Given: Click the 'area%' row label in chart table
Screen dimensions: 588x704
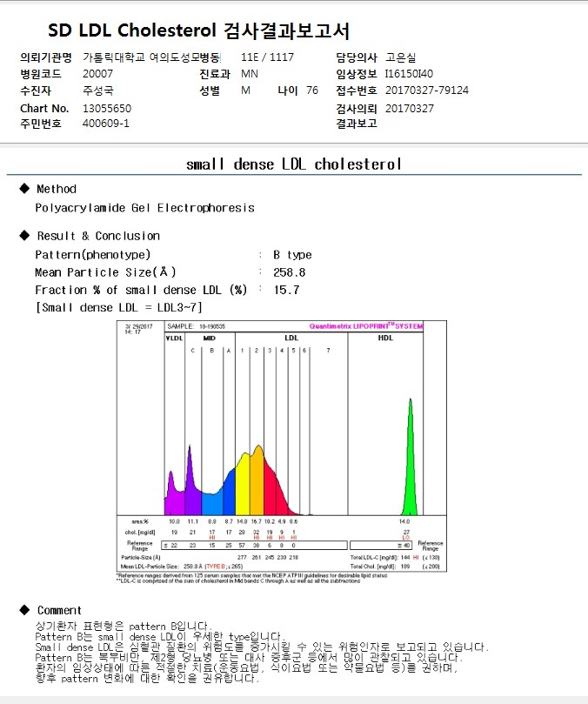Looking at the screenshot, I should click(139, 522).
